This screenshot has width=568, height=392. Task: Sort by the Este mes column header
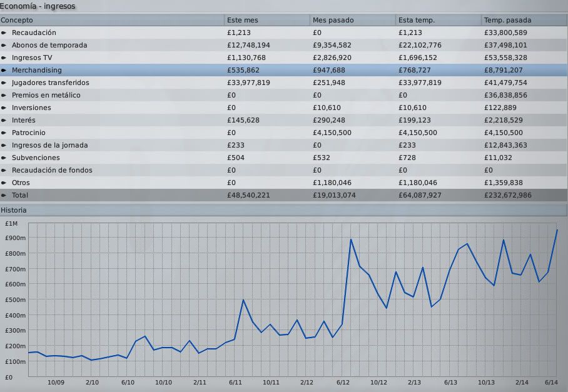(267, 20)
